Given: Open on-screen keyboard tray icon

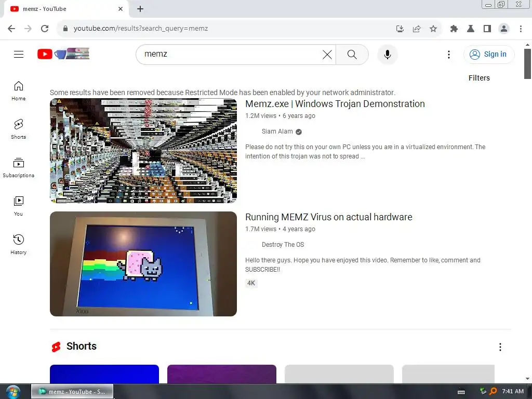Looking at the screenshot, I should [x=461, y=392].
